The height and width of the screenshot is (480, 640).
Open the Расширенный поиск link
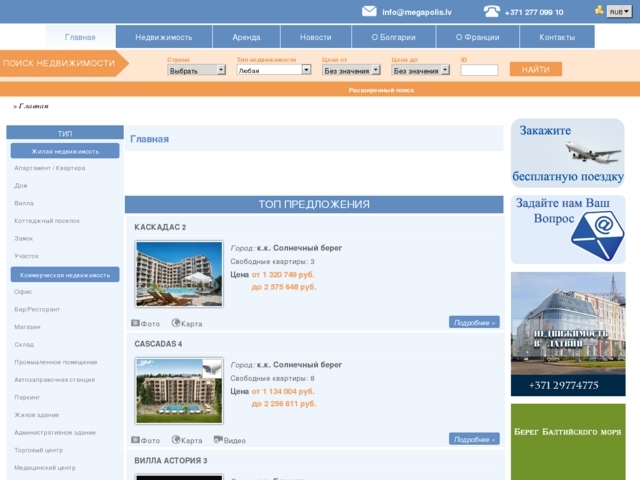tap(381, 90)
